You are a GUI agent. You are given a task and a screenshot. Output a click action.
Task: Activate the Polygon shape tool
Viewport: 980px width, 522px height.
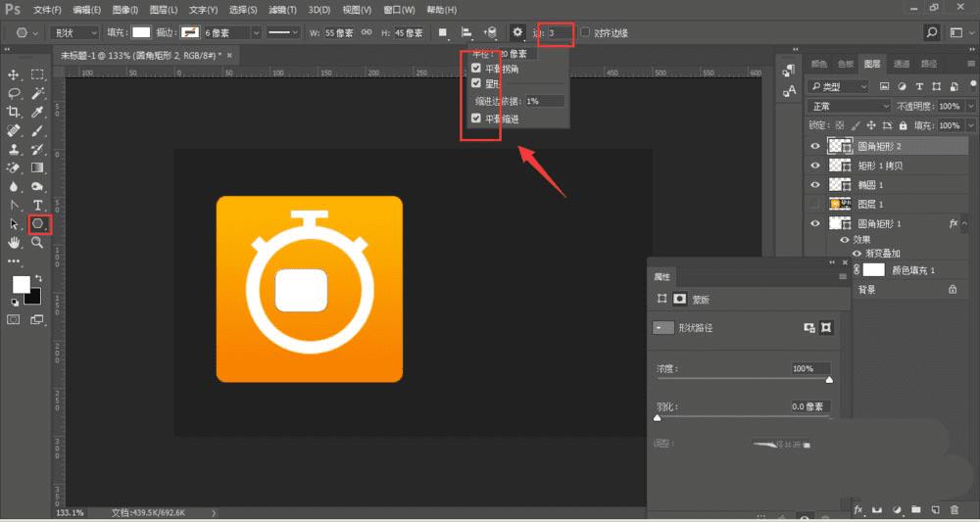click(38, 224)
